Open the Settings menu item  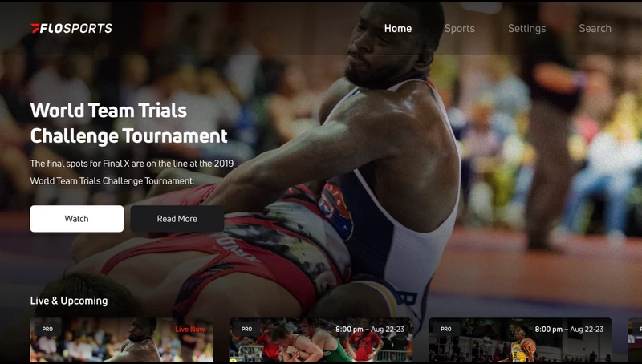click(527, 29)
